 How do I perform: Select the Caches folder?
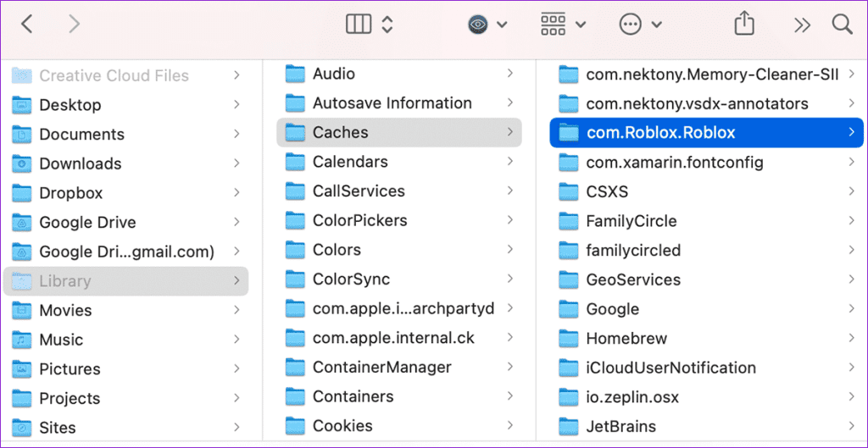[340, 132]
